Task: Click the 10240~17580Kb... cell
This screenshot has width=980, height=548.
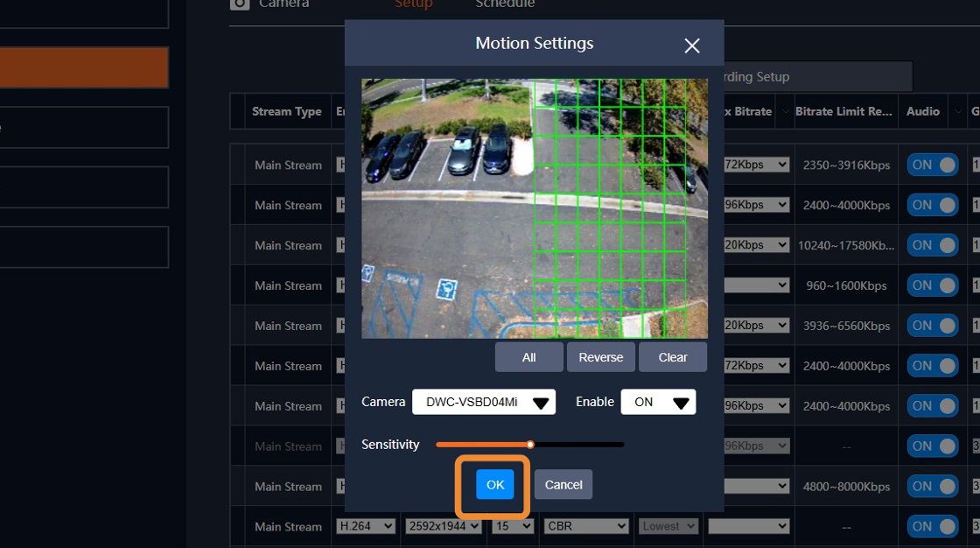Action: pos(846,245)
